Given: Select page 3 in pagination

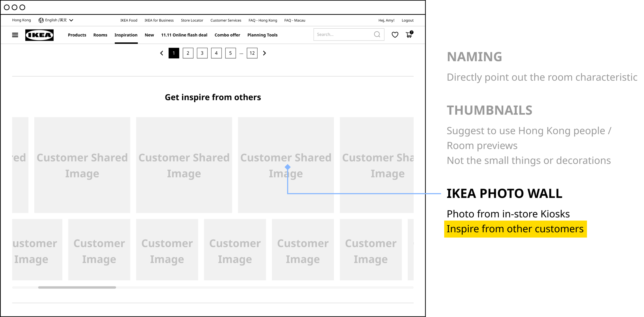Looking at the screenshot, I should point(202,53).
